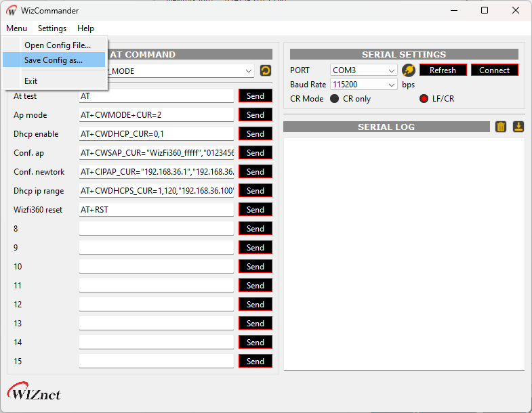Screen dimensions: 532x413
Task: Send the Conf. ap command
Action: 255,153
